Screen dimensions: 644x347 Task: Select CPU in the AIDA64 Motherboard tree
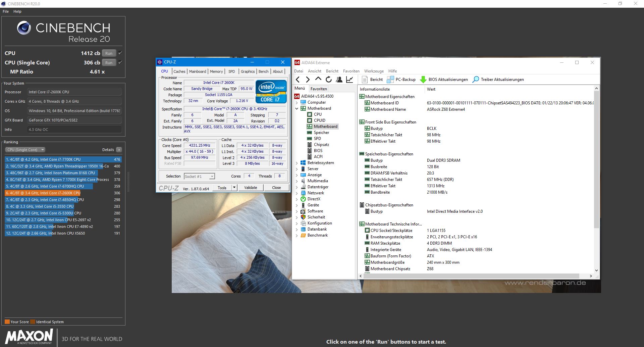318,114
